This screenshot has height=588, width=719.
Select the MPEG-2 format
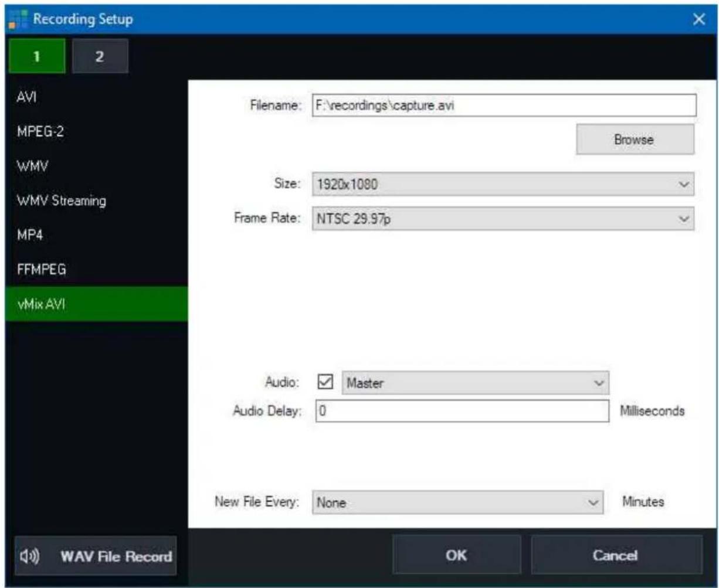[x=96, y=132]
